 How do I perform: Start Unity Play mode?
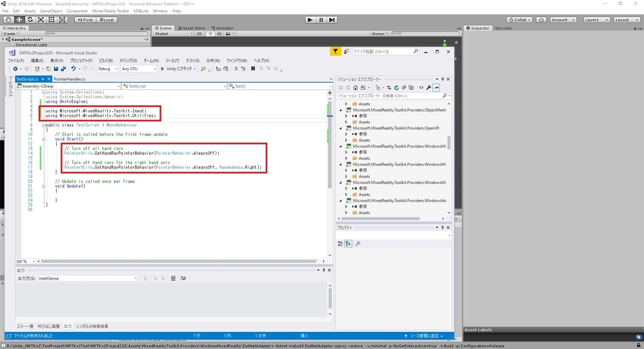pos(310,20)
